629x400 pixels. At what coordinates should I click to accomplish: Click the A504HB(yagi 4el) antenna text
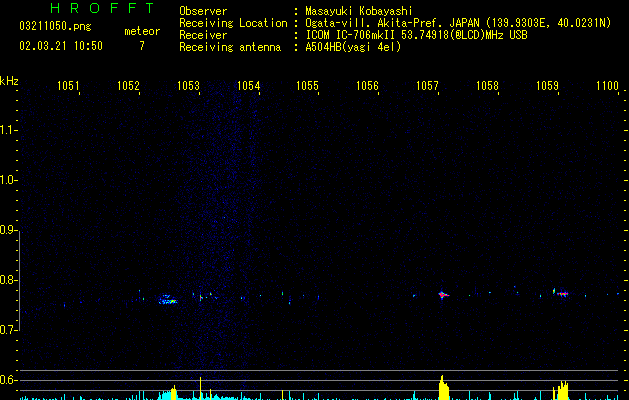pyautogui.click(x=353, y=47)
